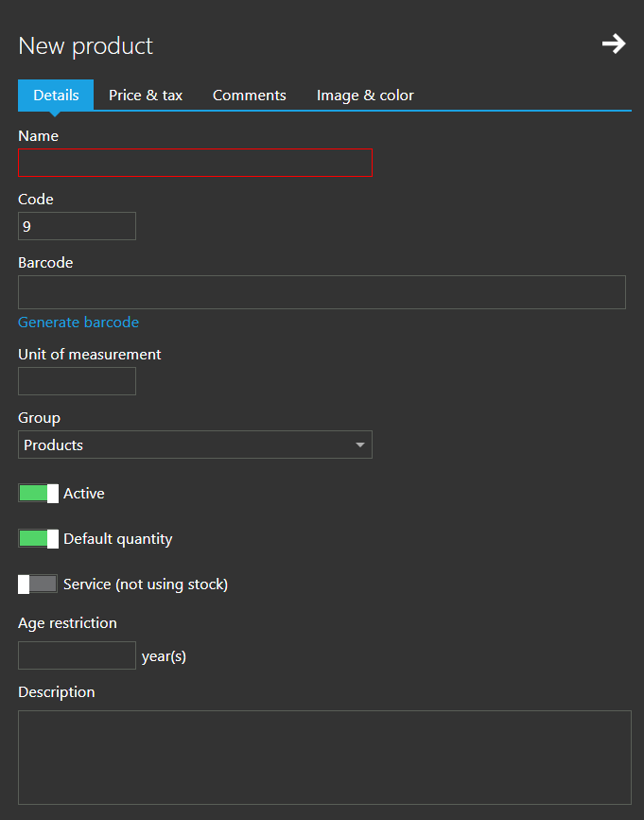Click the Service (not using stock) label
Image resolution: width=644 pixels, height=820 pixels.
point(146,584)
